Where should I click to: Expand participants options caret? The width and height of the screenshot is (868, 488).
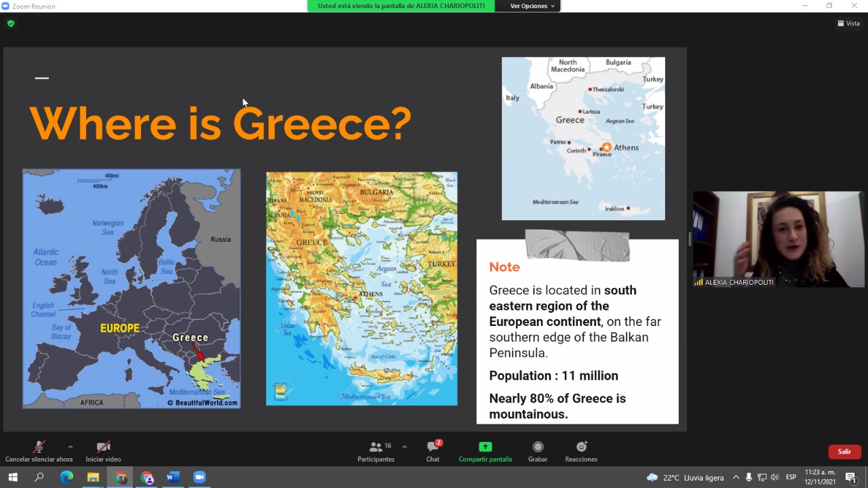point(404,447)
